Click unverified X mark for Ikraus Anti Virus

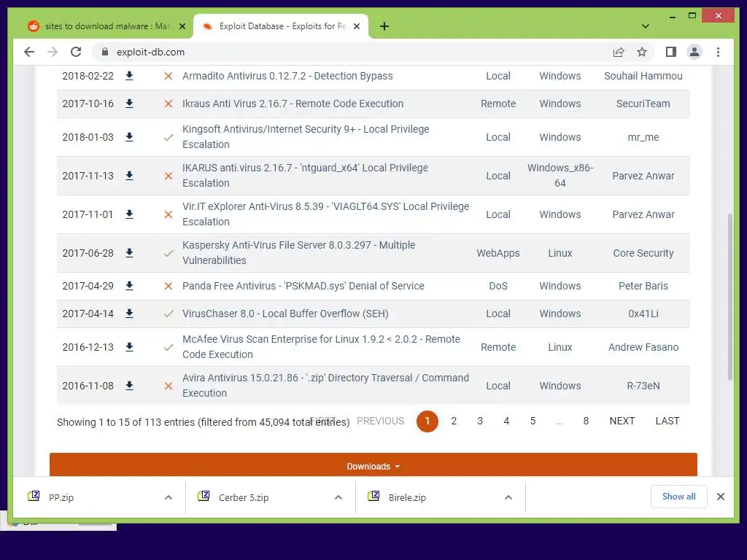(x=169, y=104)
